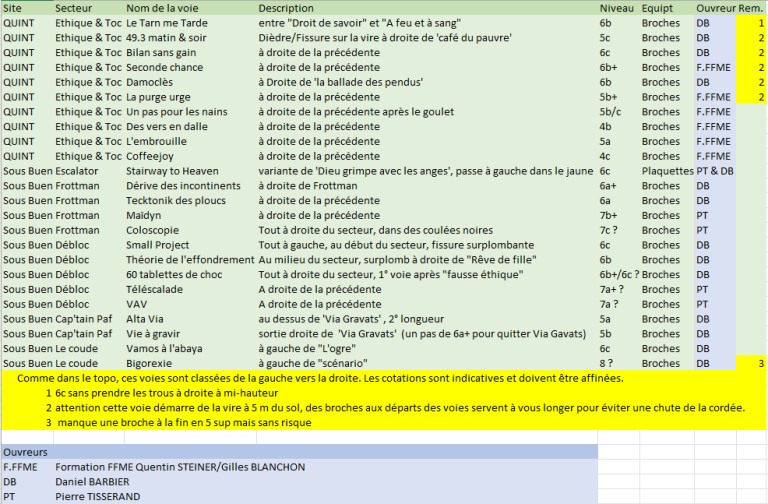Click the '5b/c' level cell
Viewport: 768px width, 504px height.
(618, 112)
